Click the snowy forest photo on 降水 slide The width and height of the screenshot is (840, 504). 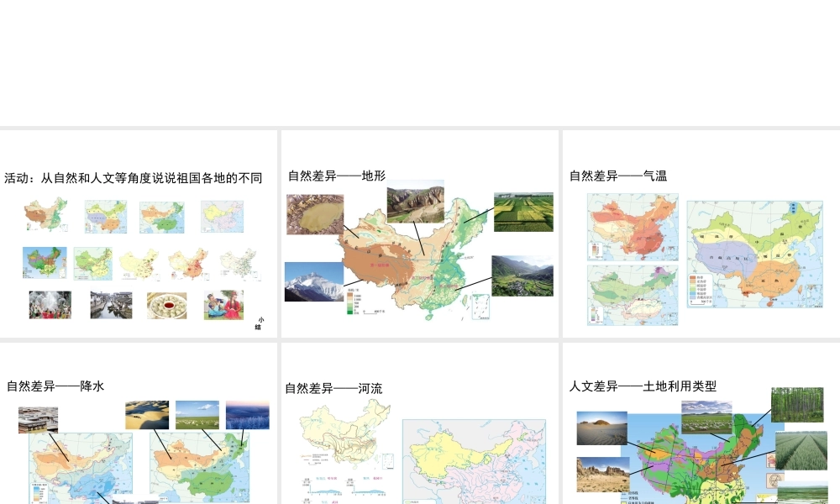click(248, 415)
